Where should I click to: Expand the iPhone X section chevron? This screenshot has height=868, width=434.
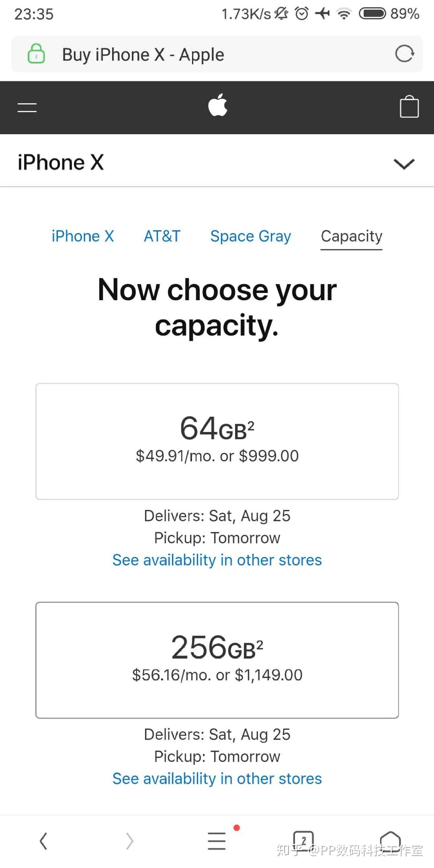[404, 164]
